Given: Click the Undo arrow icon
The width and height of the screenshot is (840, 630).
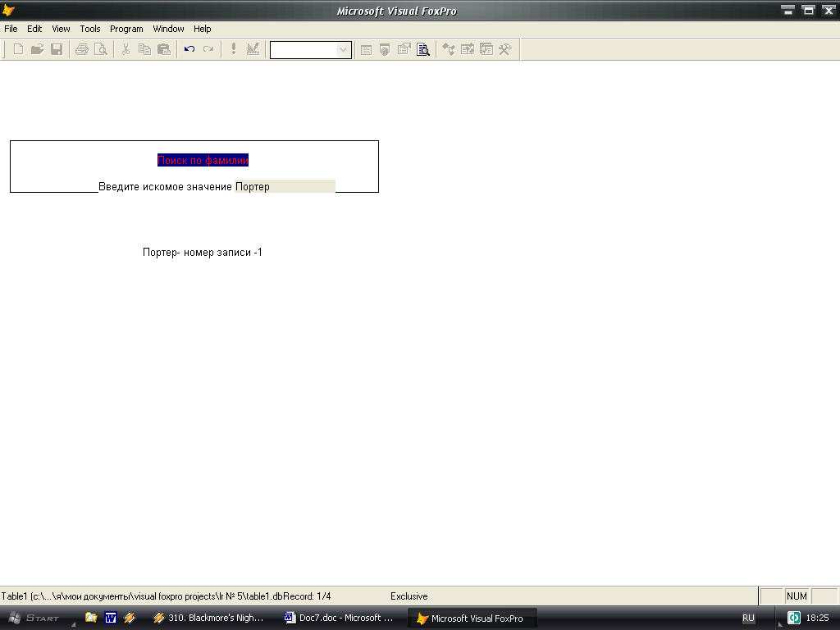Looking at the screenshot, I should 189,49.
